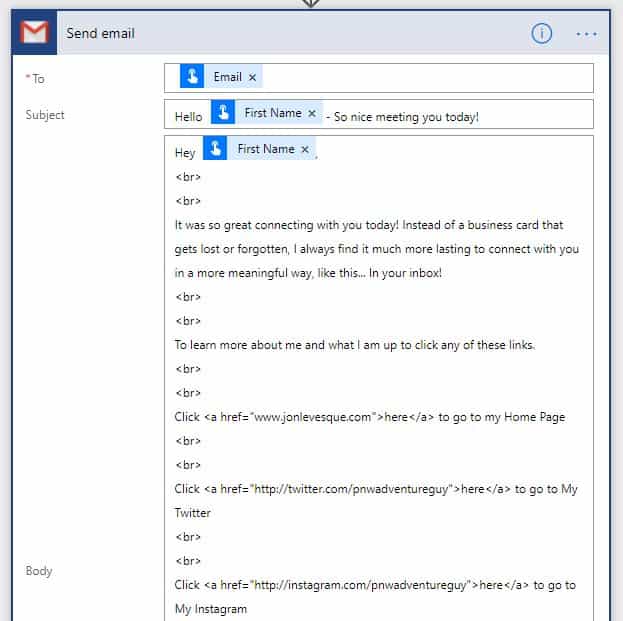Click the "To learn more about me" line

click(x=355, y=345)
